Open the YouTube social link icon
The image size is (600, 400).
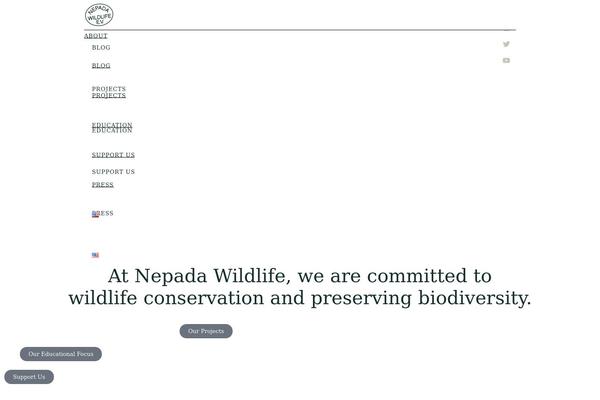coord(506,60)
